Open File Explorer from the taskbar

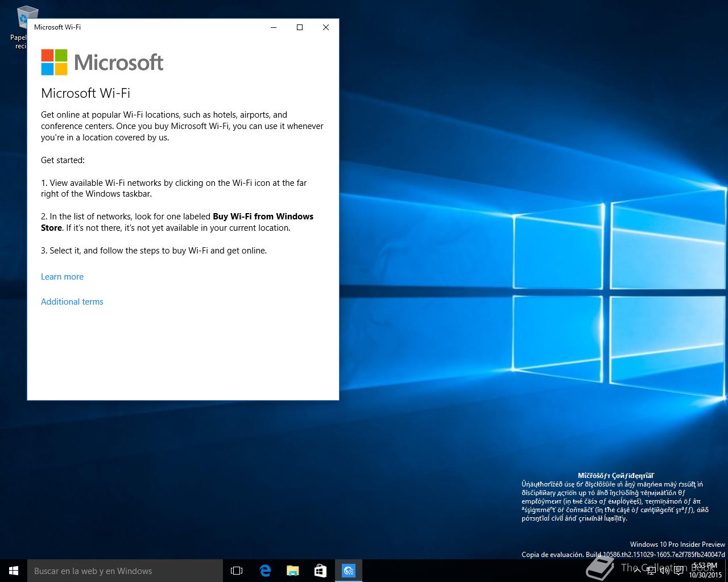293,571
